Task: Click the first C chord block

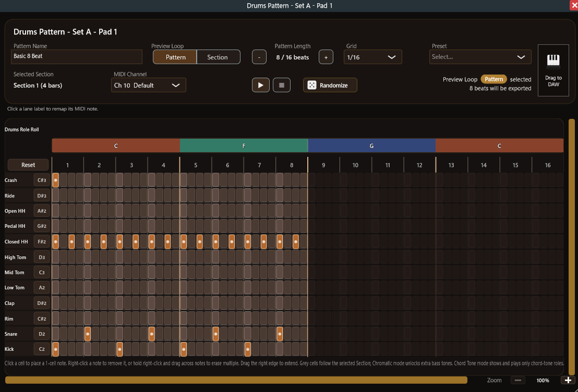Action: [116, 145]
